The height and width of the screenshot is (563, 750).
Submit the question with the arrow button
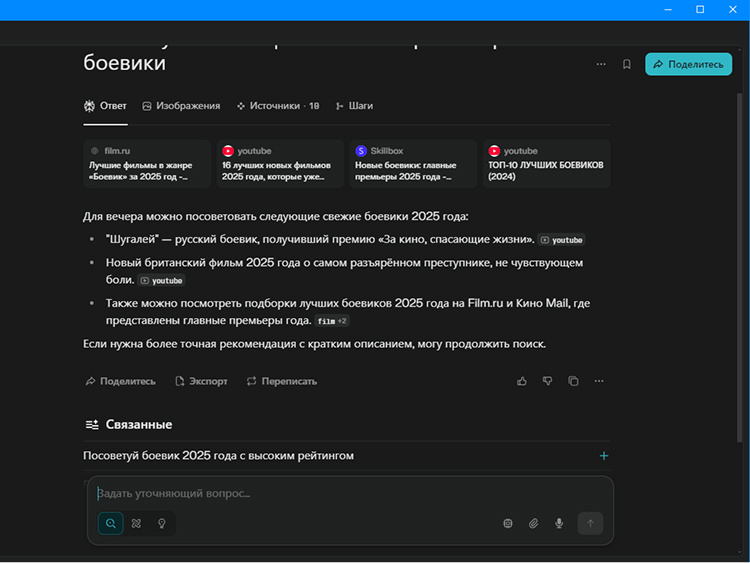590,523
